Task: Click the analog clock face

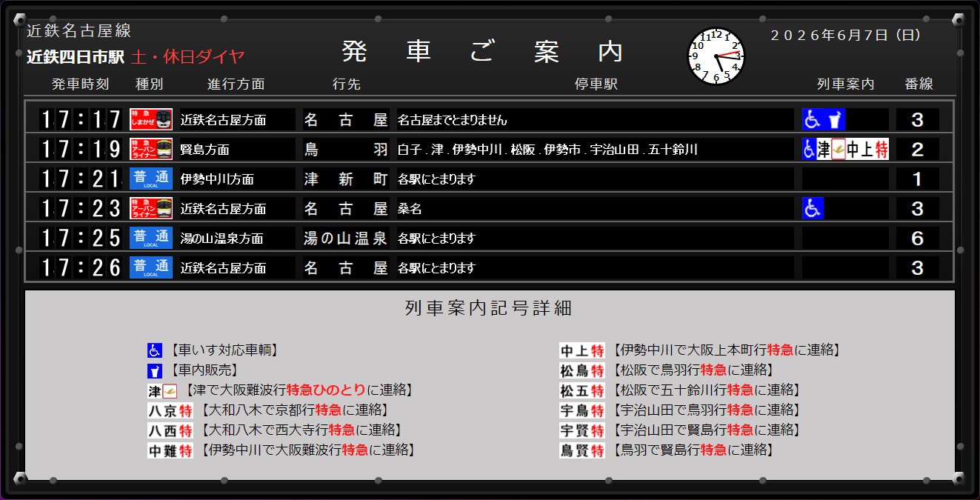Action: 716,56
